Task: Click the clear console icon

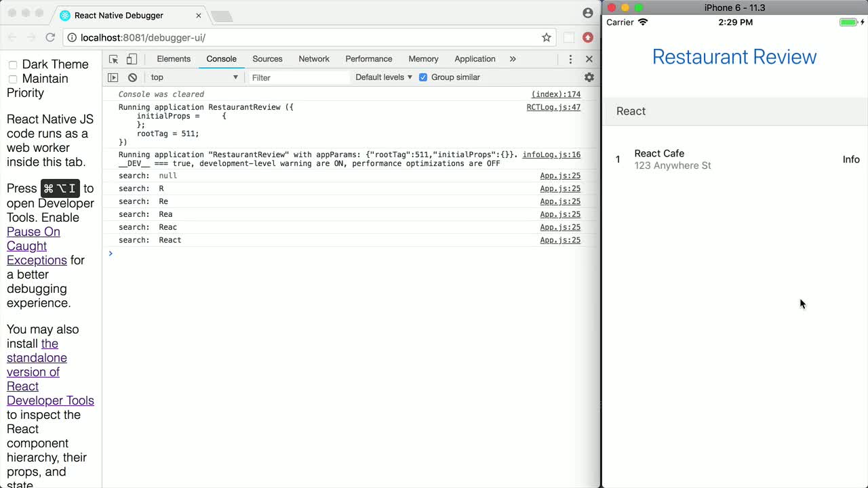Action: click(x=132, y=77)
